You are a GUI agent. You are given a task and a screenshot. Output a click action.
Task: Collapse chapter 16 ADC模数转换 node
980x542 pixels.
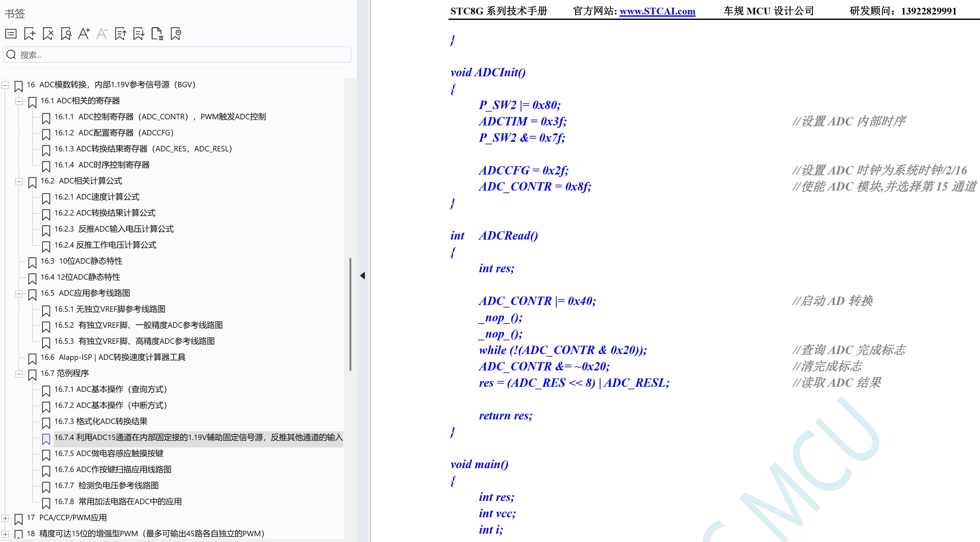click(5, 85)
